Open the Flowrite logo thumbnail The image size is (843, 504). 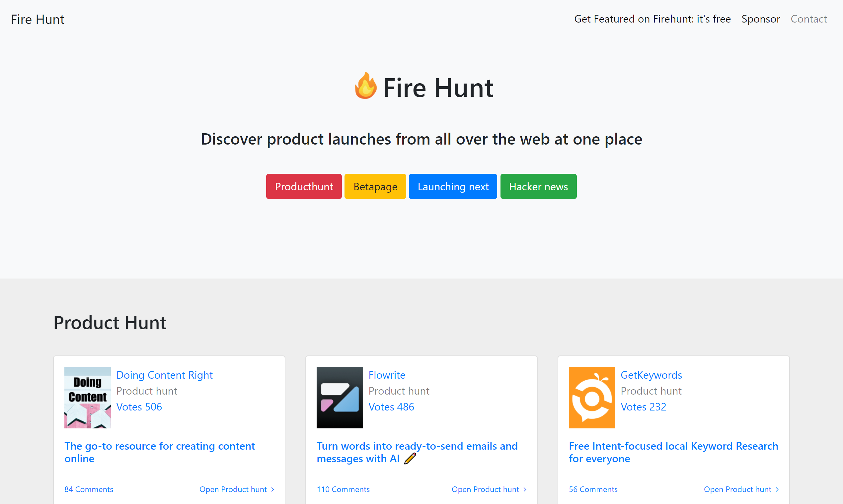pos(340,397)
